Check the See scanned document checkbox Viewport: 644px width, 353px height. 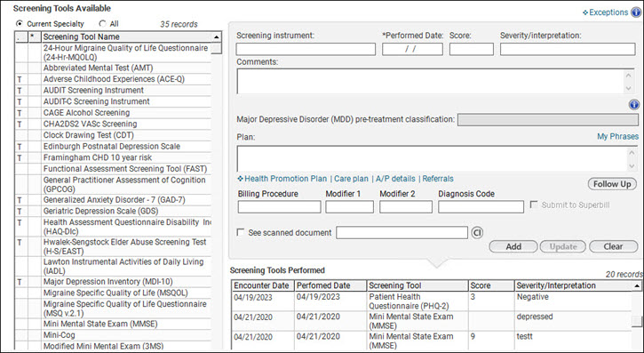241,233
